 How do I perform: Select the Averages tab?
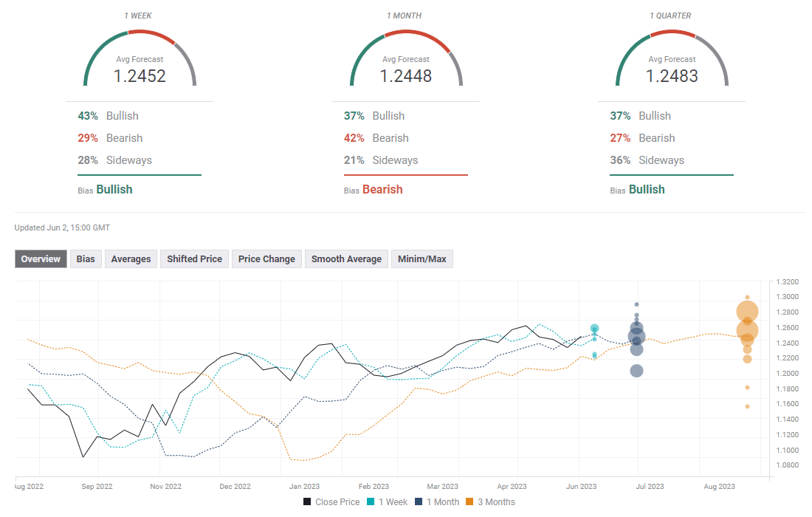tap(131, 259)
